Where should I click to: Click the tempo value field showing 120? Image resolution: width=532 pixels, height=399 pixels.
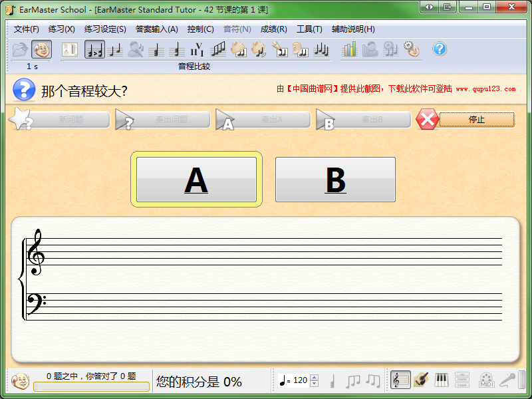click(x=300, y=380)
